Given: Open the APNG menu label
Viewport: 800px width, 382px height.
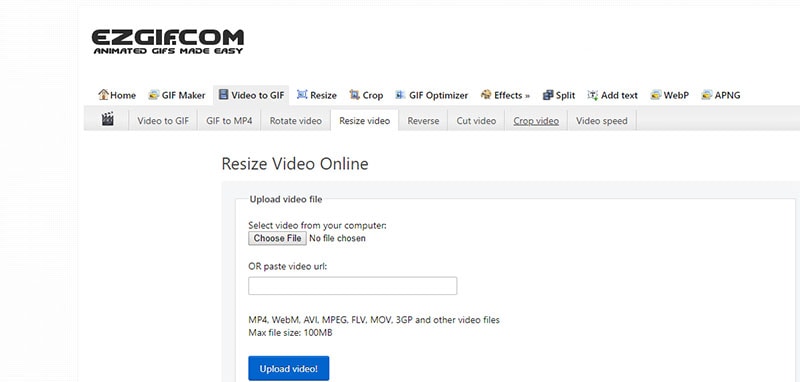Looking at the screenshot, I should [728, 95].
